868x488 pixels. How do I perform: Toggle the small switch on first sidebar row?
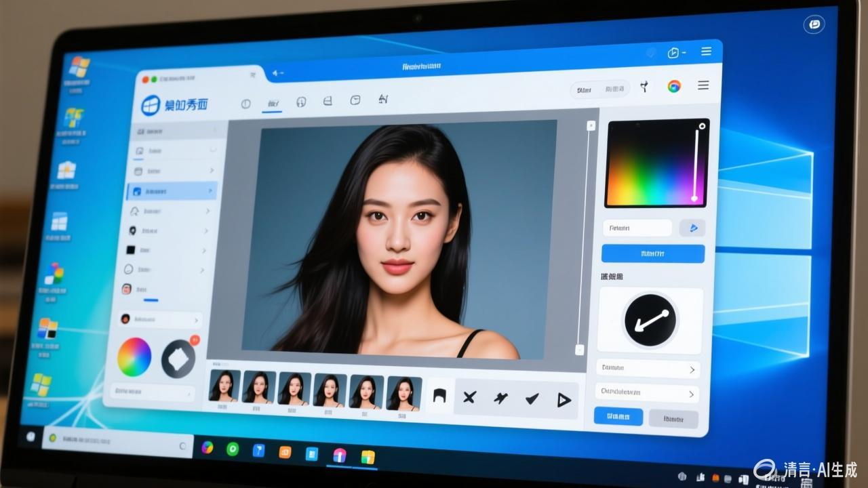pyautogui.click(x=213, y=148)
